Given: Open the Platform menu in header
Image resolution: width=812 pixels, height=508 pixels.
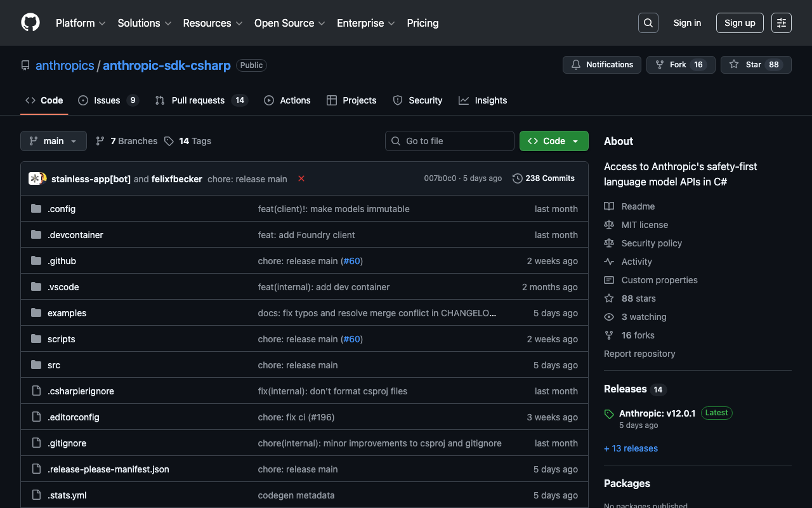Looking at the screenshot, I should 81,23.
